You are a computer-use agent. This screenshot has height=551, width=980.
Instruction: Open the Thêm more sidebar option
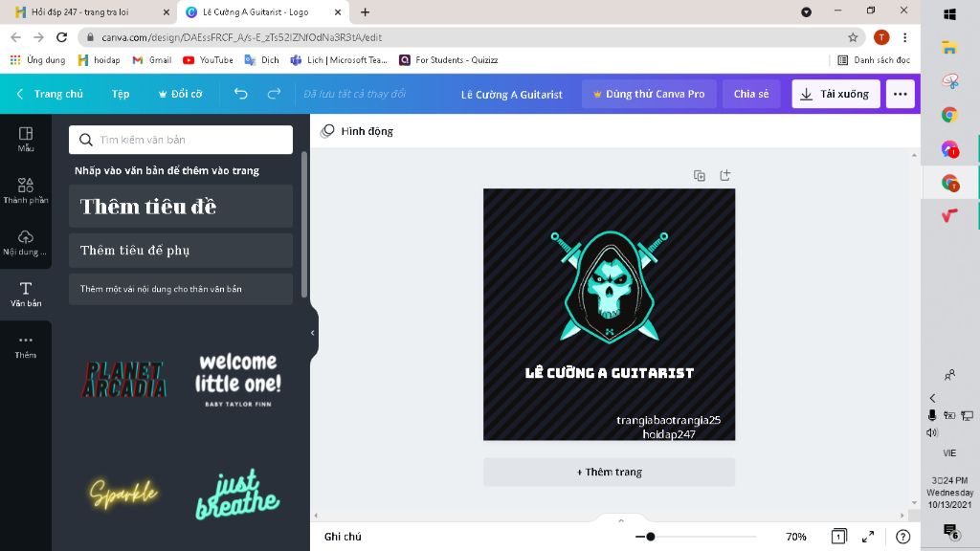pos(26,346)
